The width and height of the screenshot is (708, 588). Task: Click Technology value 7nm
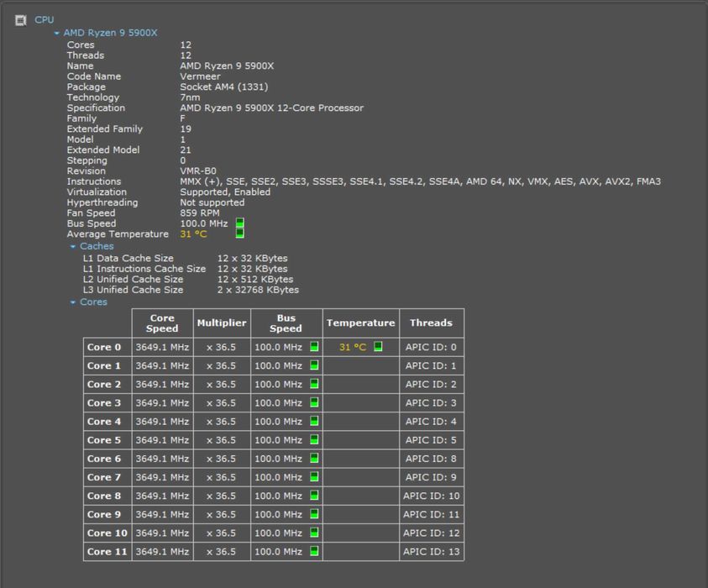190,97
